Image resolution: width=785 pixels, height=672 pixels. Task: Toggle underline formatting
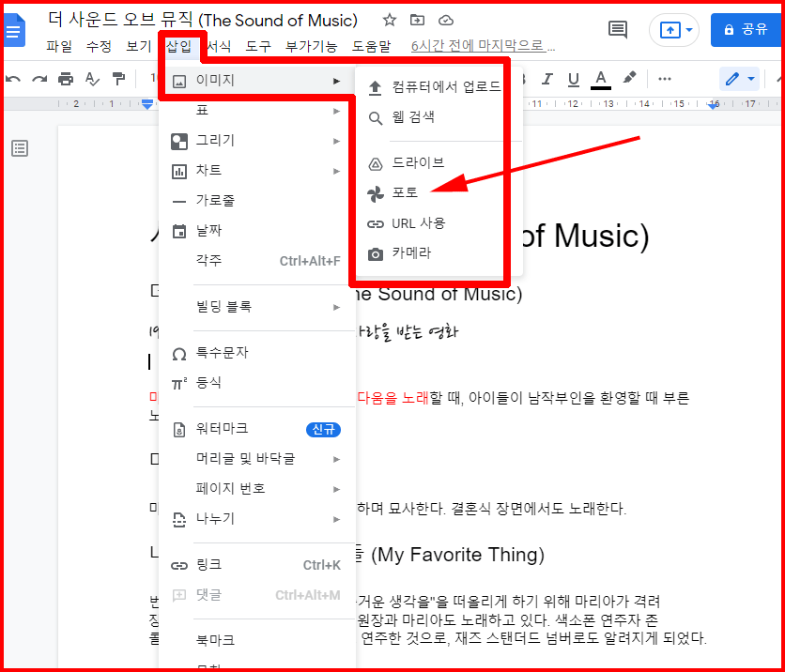pyautogui.click(x=574, y=79)
